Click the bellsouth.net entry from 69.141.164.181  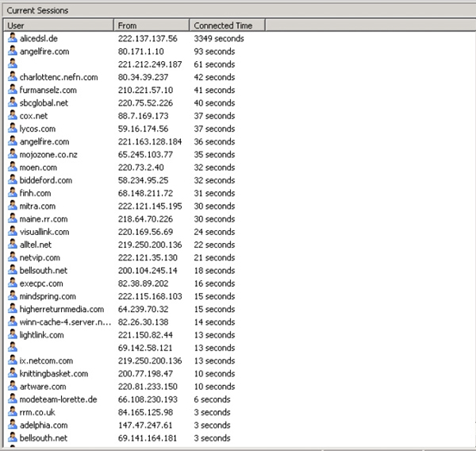point(43,438)
